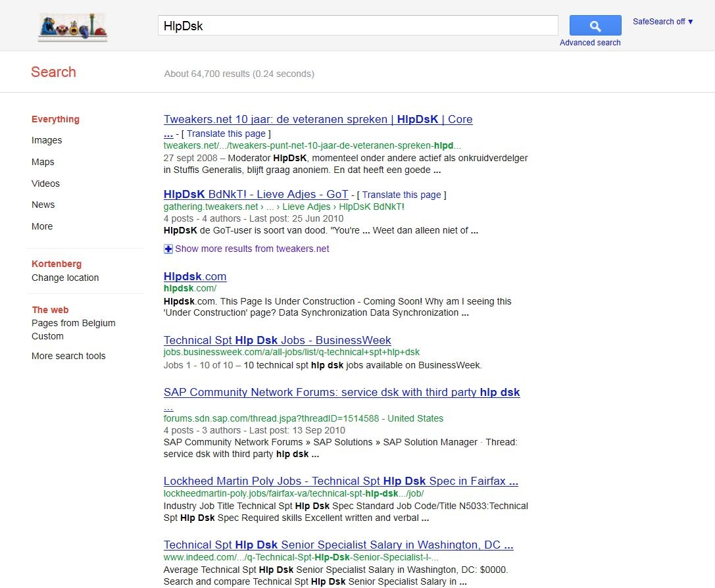
Task: Focus the search box containing HlpDsk
Action: pos(358,26)
